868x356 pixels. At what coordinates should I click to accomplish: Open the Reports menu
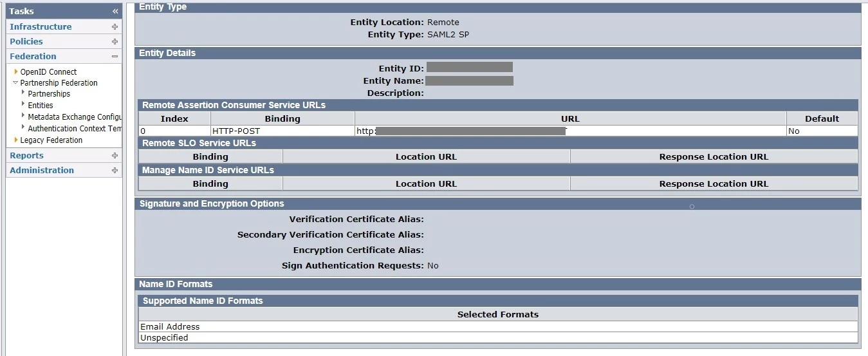tap(26, 156)
